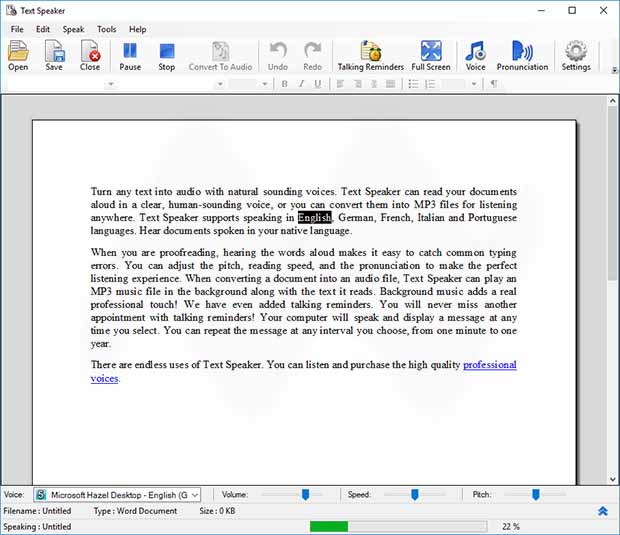620x535 pixels.
Task: Close the document via Close icon
Action: (x=90, y=56)
